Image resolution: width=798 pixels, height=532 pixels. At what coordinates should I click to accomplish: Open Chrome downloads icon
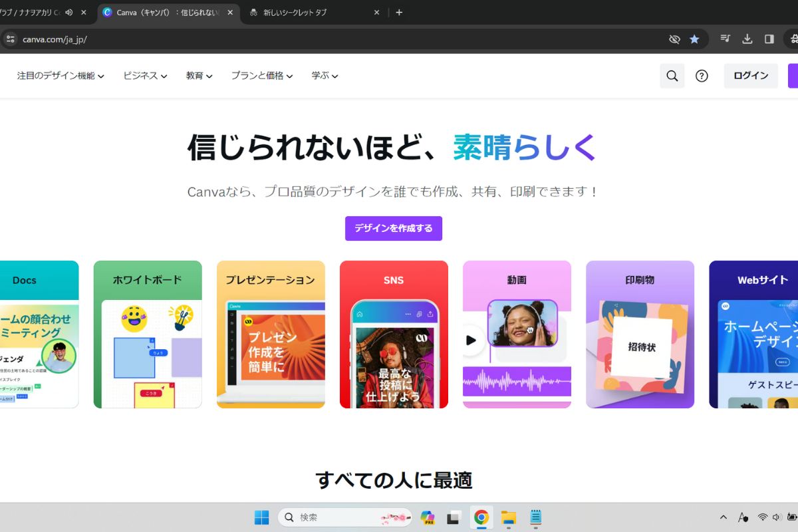click(747, 39)
